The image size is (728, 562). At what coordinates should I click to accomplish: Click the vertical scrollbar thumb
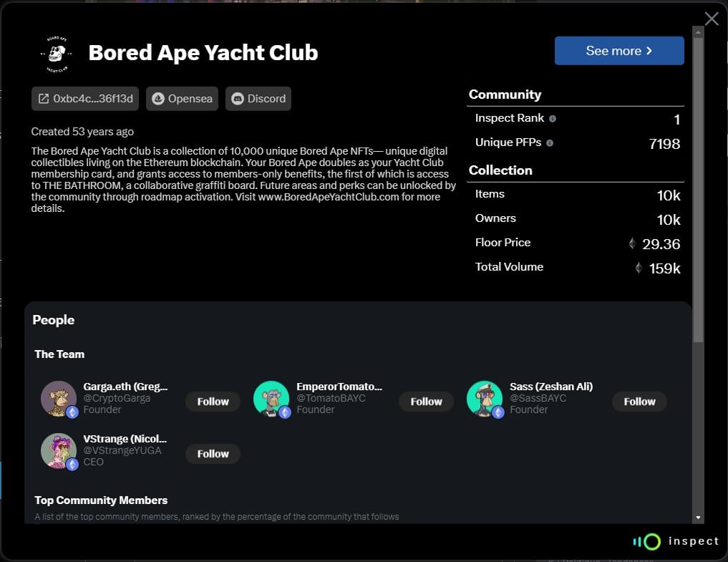698,190
